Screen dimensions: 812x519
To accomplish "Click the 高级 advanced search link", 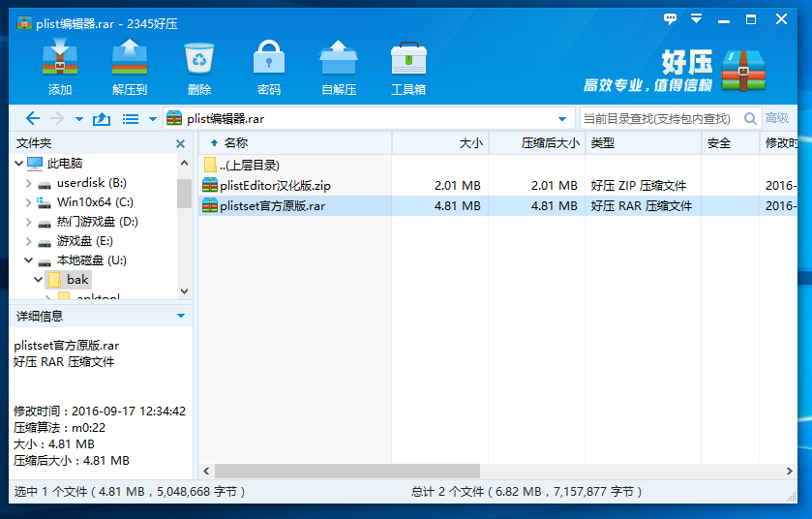I will (777, 118).
